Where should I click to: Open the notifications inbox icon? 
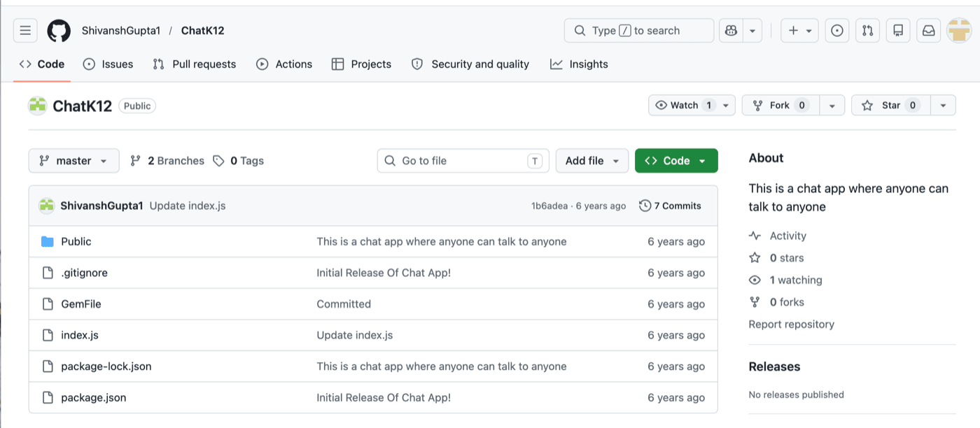(x=928, y=31)
